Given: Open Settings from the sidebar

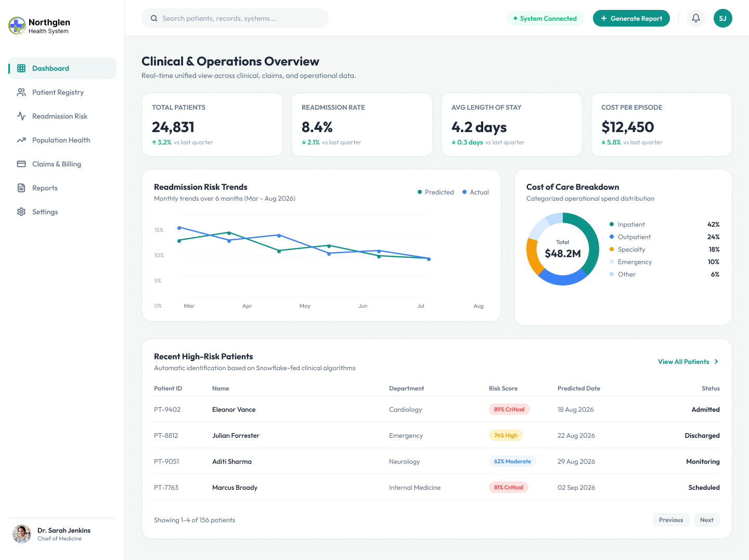Looking at the screenshot, I should tap(62, 212).
